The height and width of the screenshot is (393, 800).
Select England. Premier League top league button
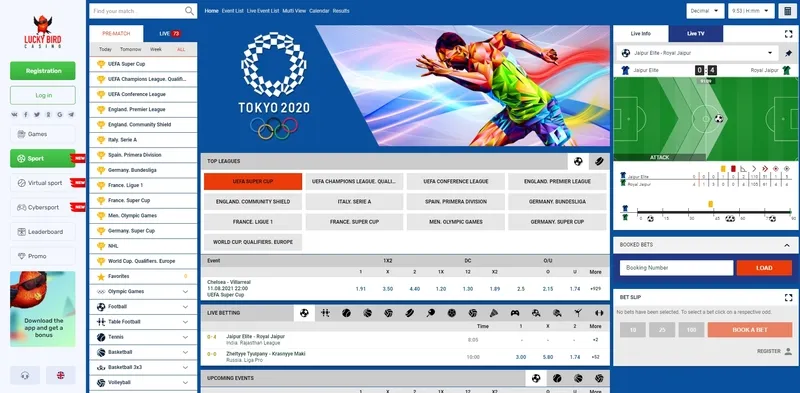(x=557, y=181)
